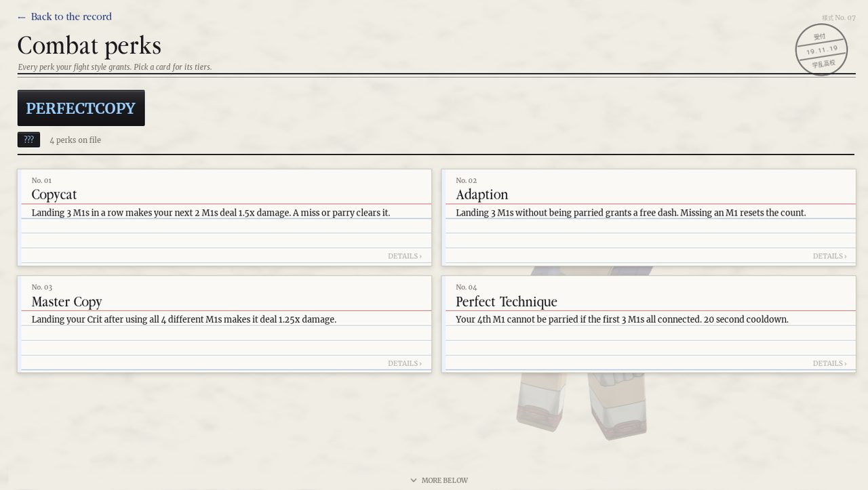Click the Combat perks heading

(x=90, y=45)
